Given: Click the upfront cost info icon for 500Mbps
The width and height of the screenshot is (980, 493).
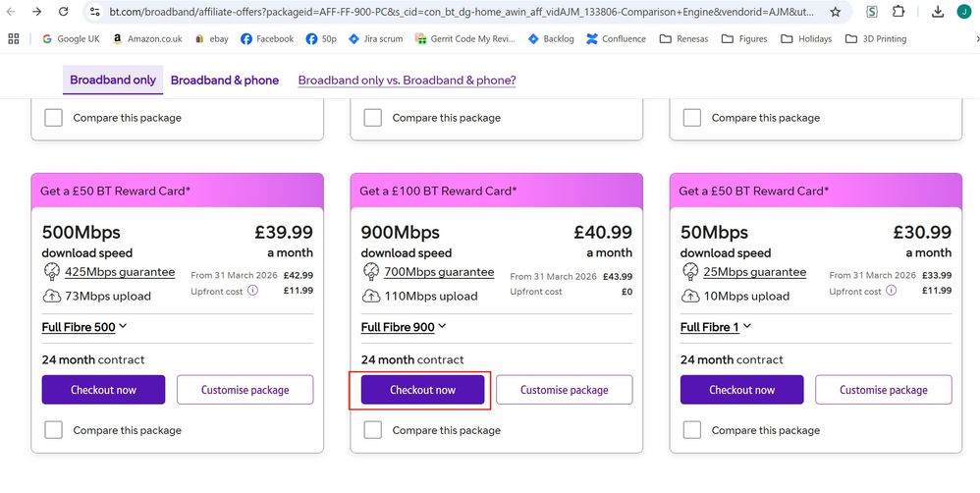Looking at the screenshot, I should pos(252,291).
